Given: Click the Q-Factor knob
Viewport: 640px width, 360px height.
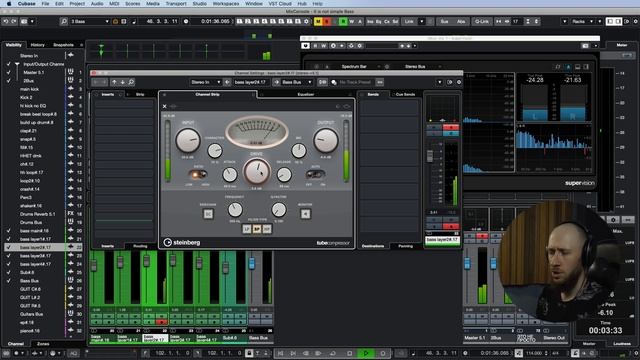Looking at the screenshot, I should pos(279,210).
